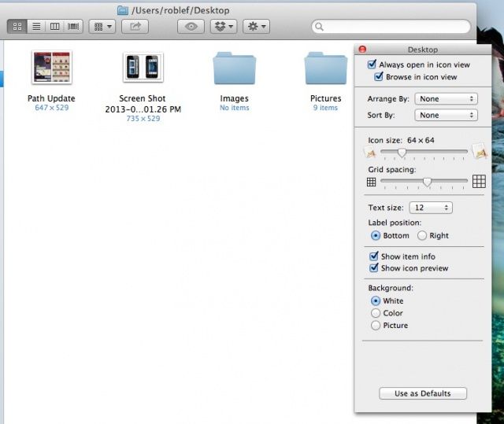The image size is (504, 424).
Task: Switch to column view in toolbar
Action: coord(54,27)
